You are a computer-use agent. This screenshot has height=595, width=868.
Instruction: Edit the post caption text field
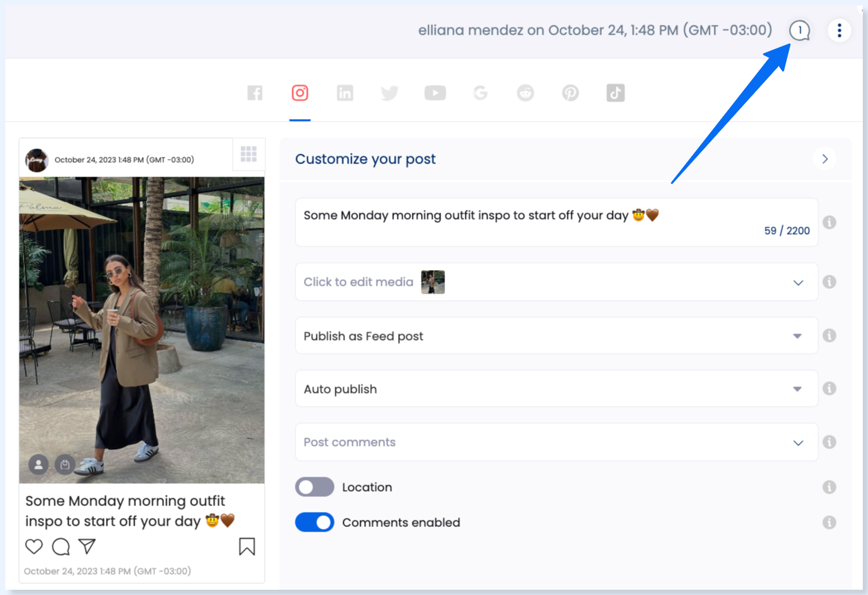point(557,222)
